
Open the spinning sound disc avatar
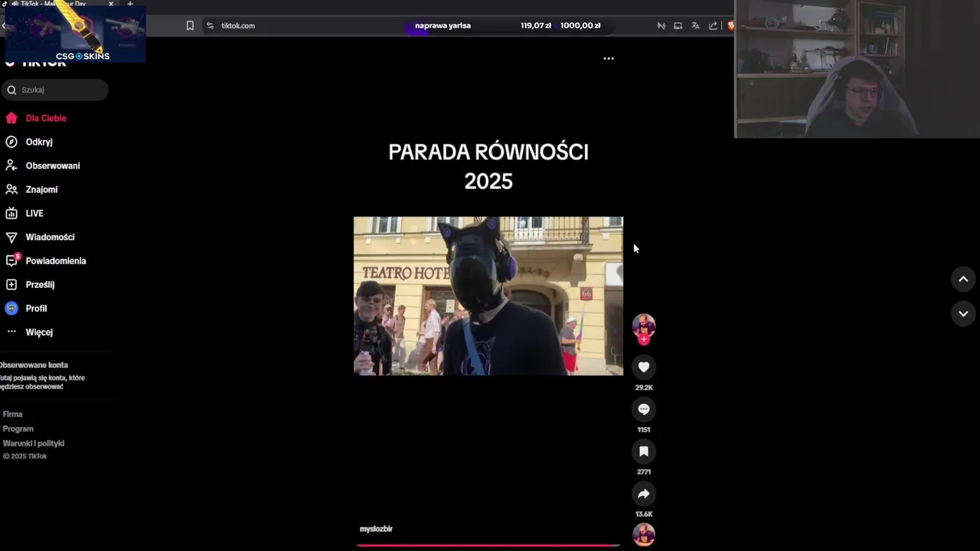[644, 534]
